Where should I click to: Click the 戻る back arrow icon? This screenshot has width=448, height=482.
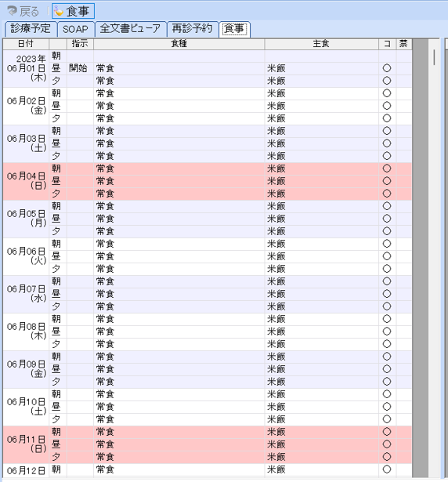(x=13, y=12)
